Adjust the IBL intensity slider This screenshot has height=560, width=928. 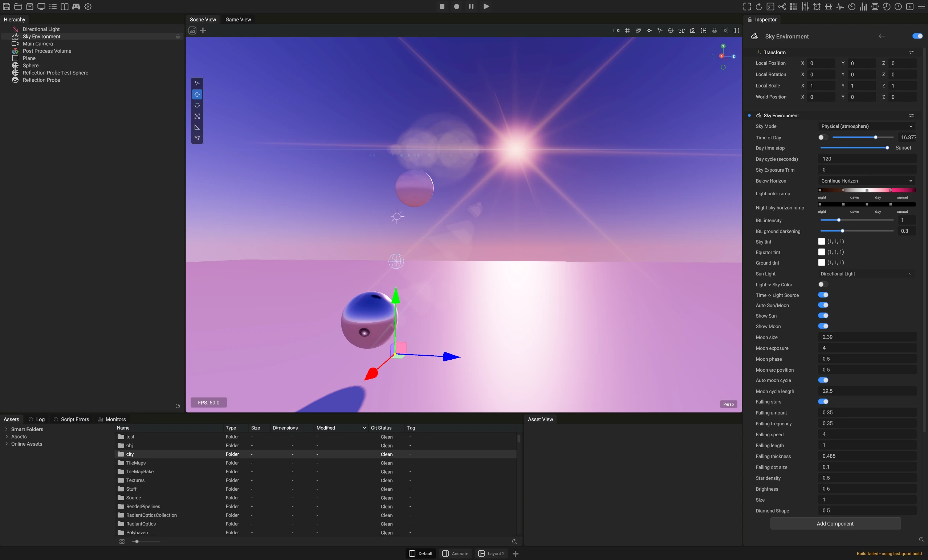(x=857, y=220)
